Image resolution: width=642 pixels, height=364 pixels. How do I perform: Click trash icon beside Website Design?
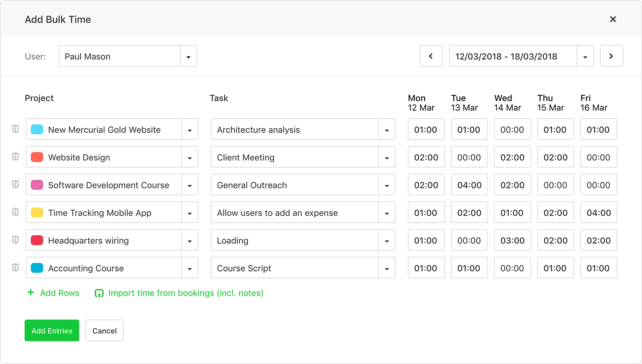tap(15, 157)
